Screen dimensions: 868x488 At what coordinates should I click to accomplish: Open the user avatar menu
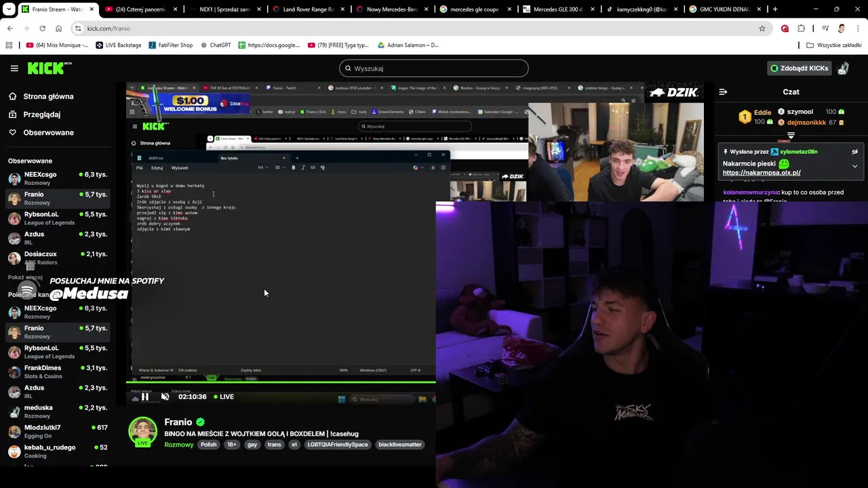843,68
